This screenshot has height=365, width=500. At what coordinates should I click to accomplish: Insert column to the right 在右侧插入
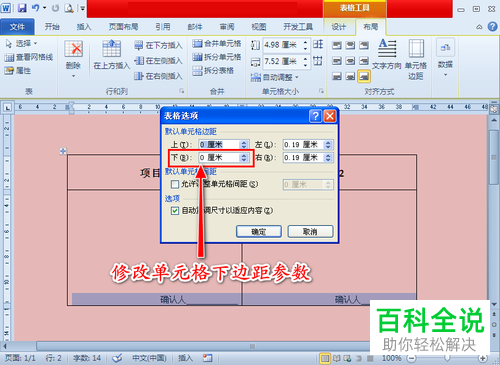158,76
